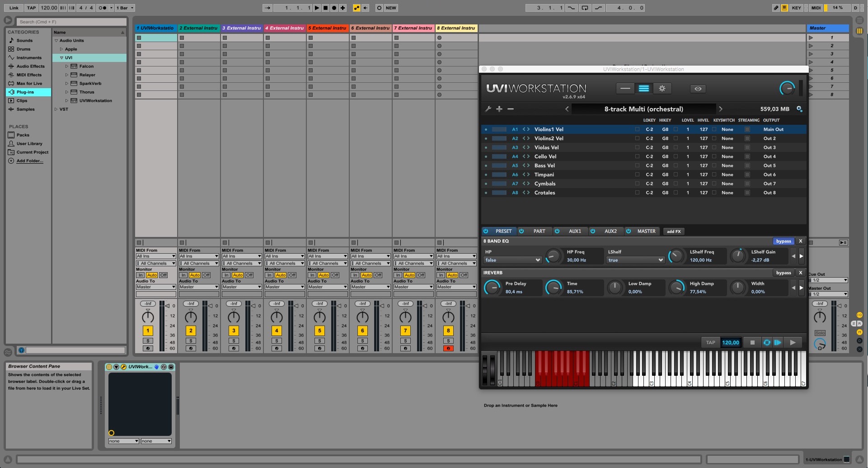Image resolution: width=868 pixels, height=468 pixels.
Task: Open Master Out 1/2 dropdown
Action: 828,294
